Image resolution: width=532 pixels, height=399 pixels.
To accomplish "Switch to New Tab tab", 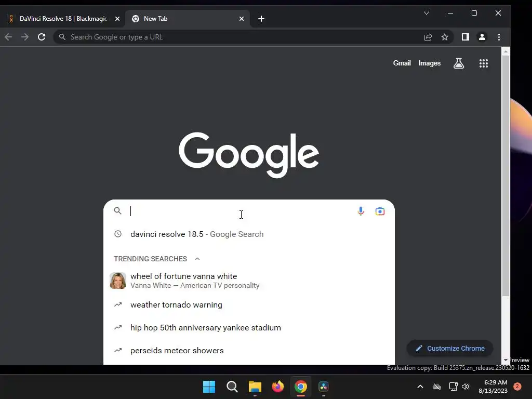I will (188, 19).
